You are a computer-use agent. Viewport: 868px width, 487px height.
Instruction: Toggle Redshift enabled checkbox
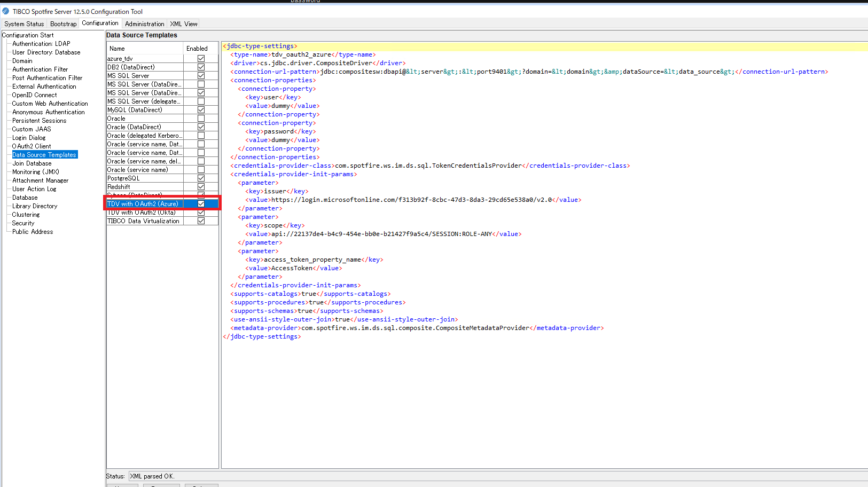click(x=201, y=187)
